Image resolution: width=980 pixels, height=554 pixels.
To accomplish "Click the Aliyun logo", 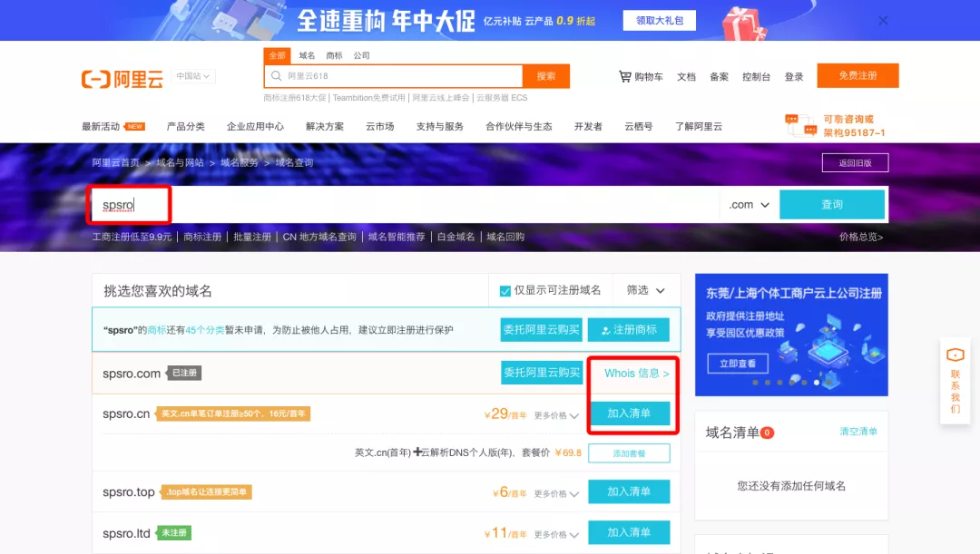I will (122, 79).
